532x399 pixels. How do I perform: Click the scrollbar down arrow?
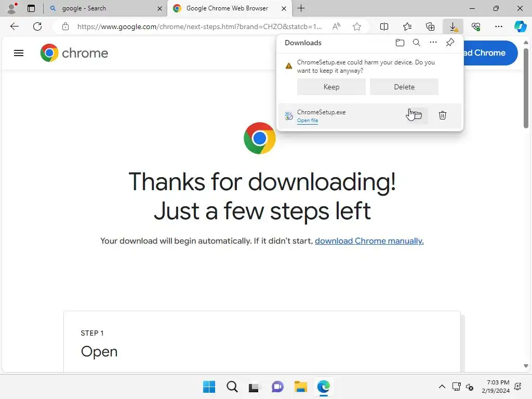pos(526,366)
